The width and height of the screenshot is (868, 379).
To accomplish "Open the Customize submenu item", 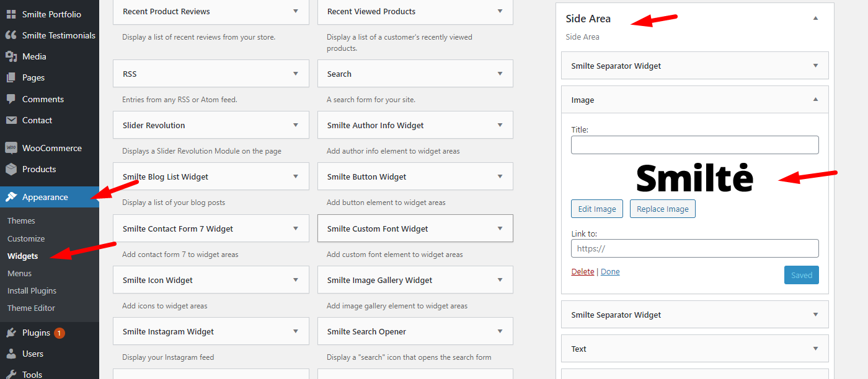I will point(26,238).
